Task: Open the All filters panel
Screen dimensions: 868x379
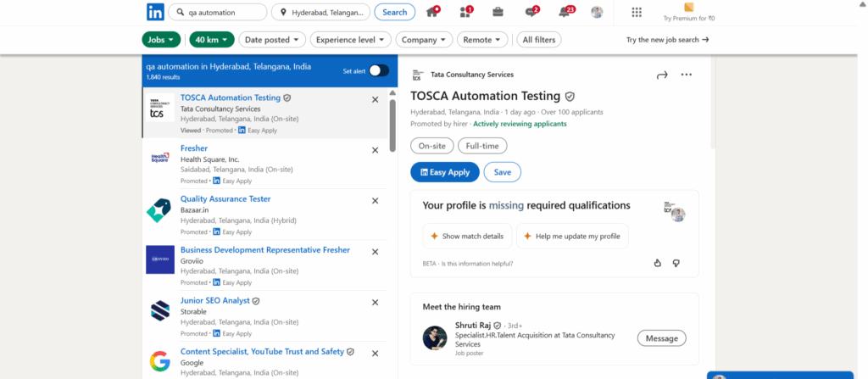Action: click(x=538, y=39)
